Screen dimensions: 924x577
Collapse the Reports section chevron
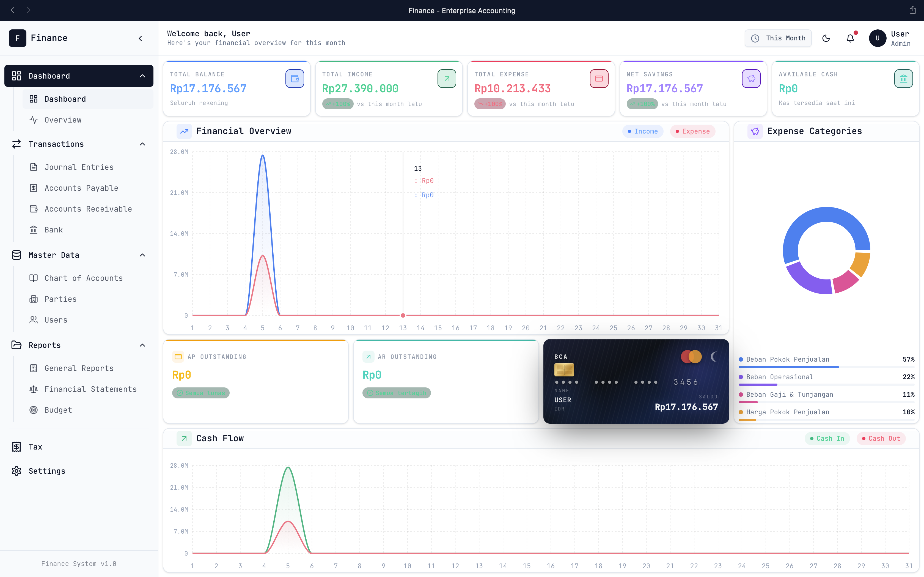142,345
